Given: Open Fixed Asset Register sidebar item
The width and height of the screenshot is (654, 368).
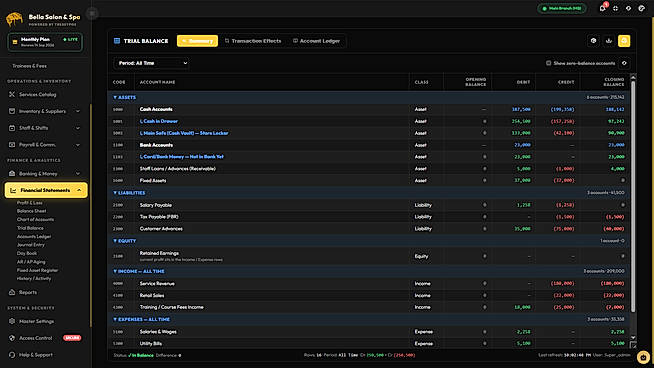Looking at the screenshot, I should 38,270.
